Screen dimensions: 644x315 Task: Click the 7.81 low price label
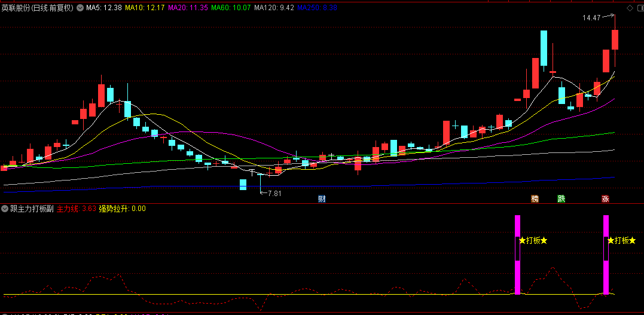(x=275, y=193)
